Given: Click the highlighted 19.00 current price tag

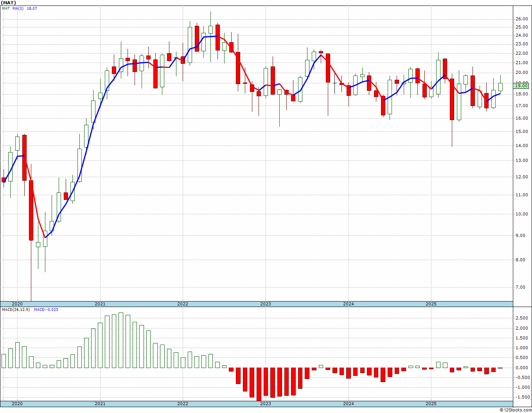Looking at the screenshot, I should 521,86.
